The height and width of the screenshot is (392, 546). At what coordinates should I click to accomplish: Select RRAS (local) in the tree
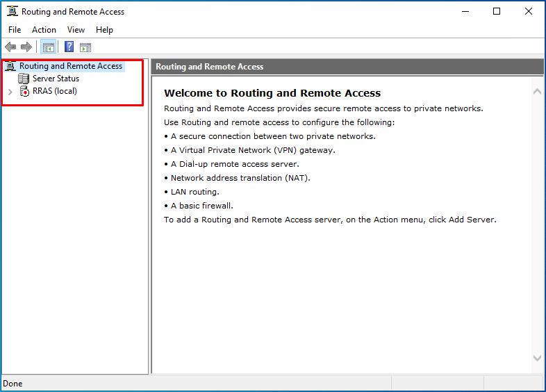[55, 91]
